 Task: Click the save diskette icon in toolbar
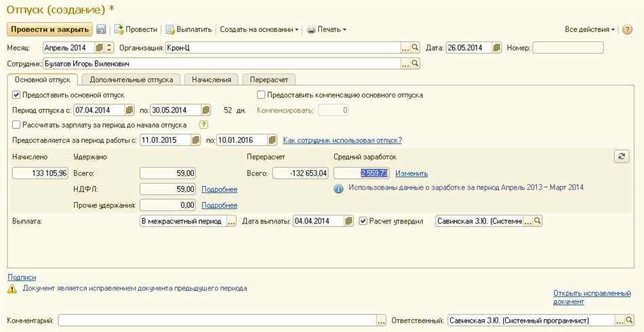pyautogui.click(x=101, y=30)
